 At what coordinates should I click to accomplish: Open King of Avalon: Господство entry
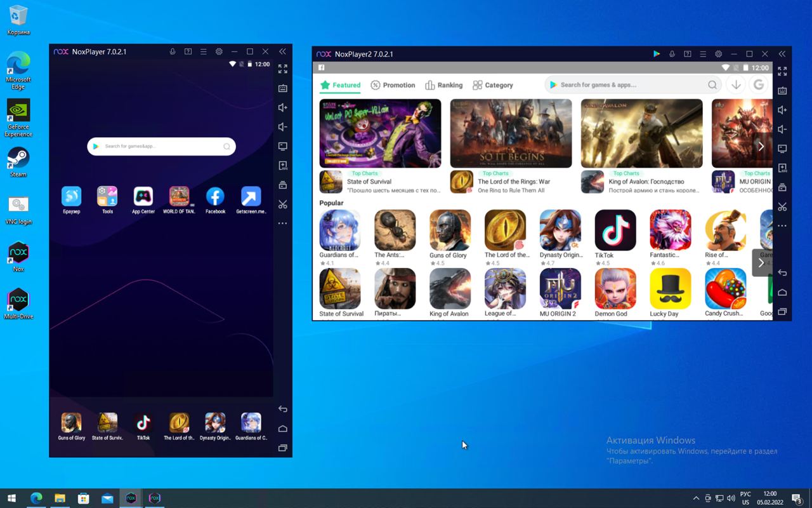[641, 182]
